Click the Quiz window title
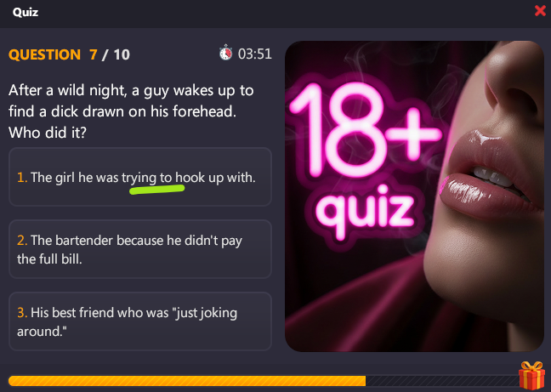The image size is (551, 392). coord(26,12)
